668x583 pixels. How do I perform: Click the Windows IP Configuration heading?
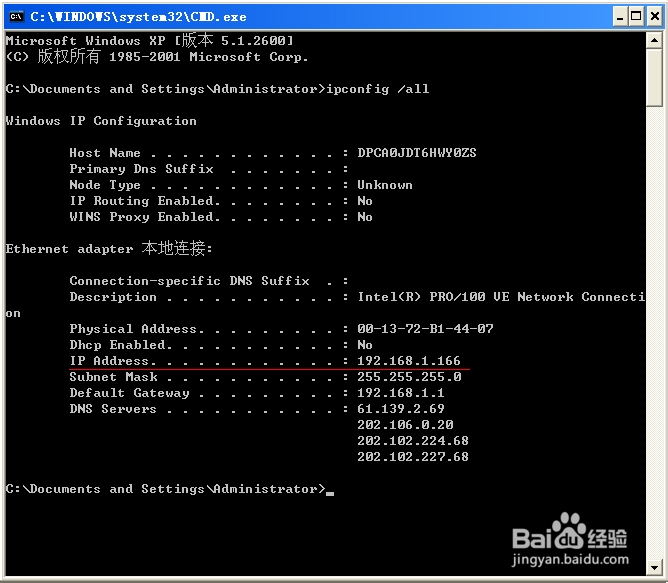(101, 121)
